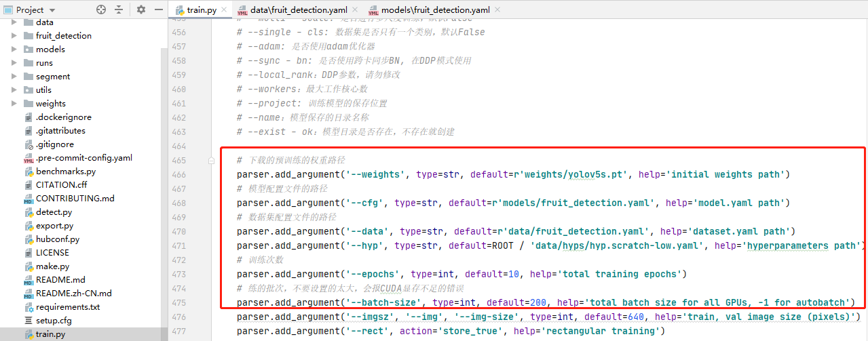Click the collapse all icon
This screenshot has height=341, width=868.
[x=119, y=9]
